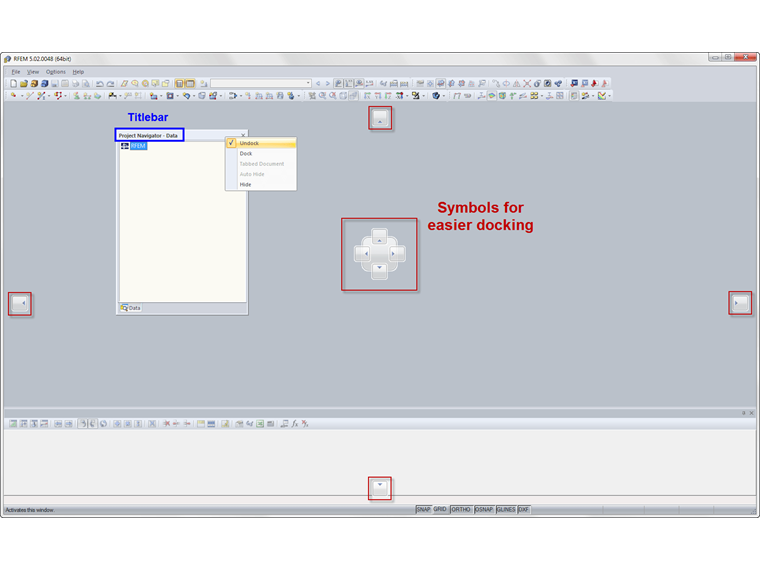Viewport: 760px width, 570px height.
Task: Click the red X icon in upper toolbar
Action: pos(527,83)
